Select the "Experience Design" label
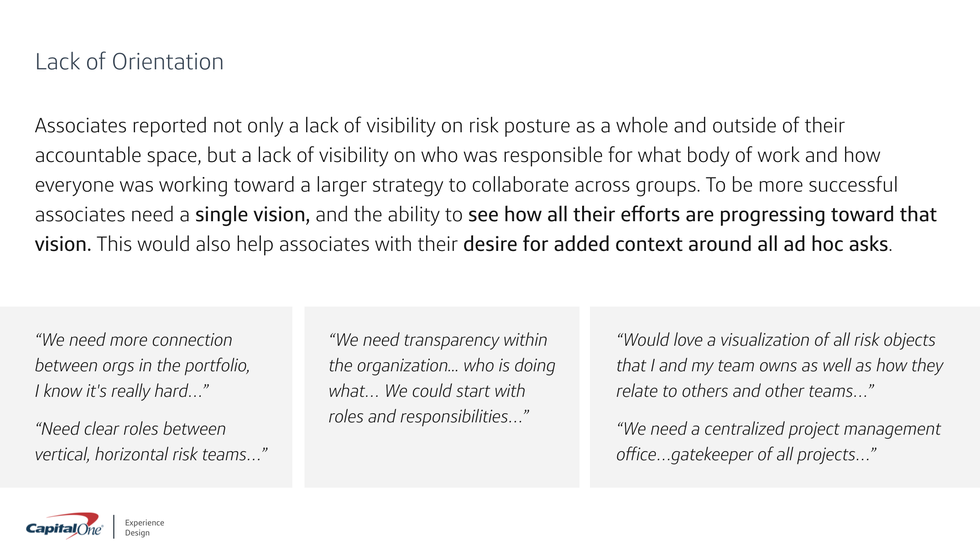980x551 pixels. click(144, 528)
